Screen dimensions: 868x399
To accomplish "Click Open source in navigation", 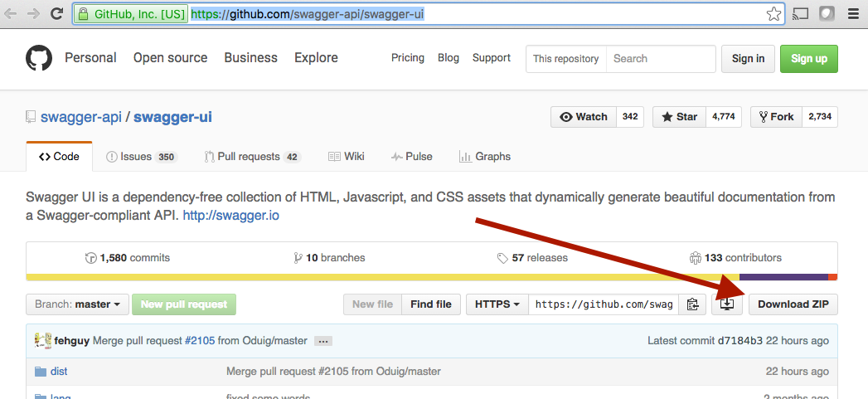I will point(171,57).
